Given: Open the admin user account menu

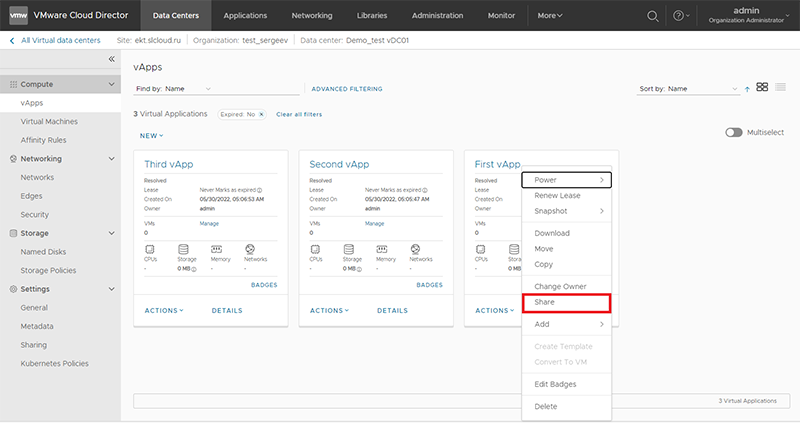Looking at the screenshot, I should click(x=749, y=15).
